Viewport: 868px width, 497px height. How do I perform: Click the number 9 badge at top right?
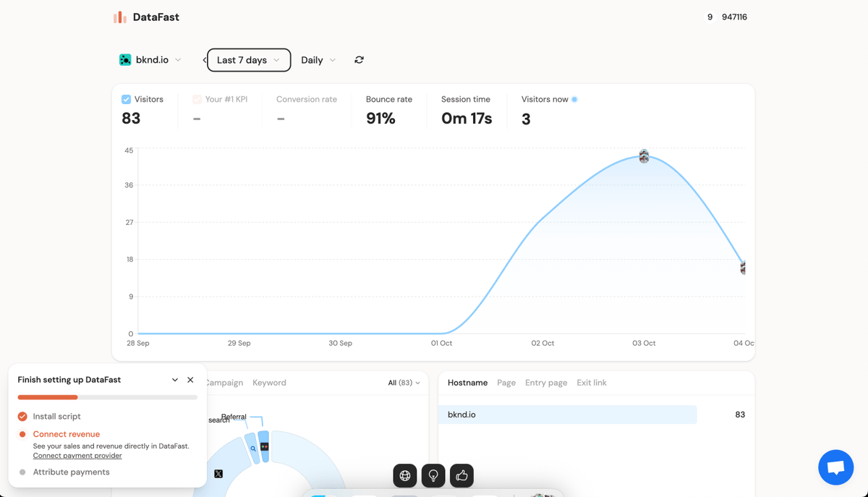point(710,17)
